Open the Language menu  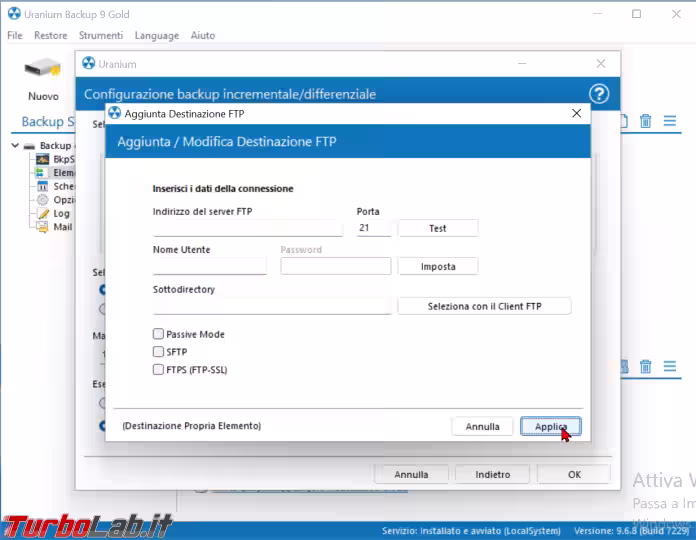[x=157, y=35]
